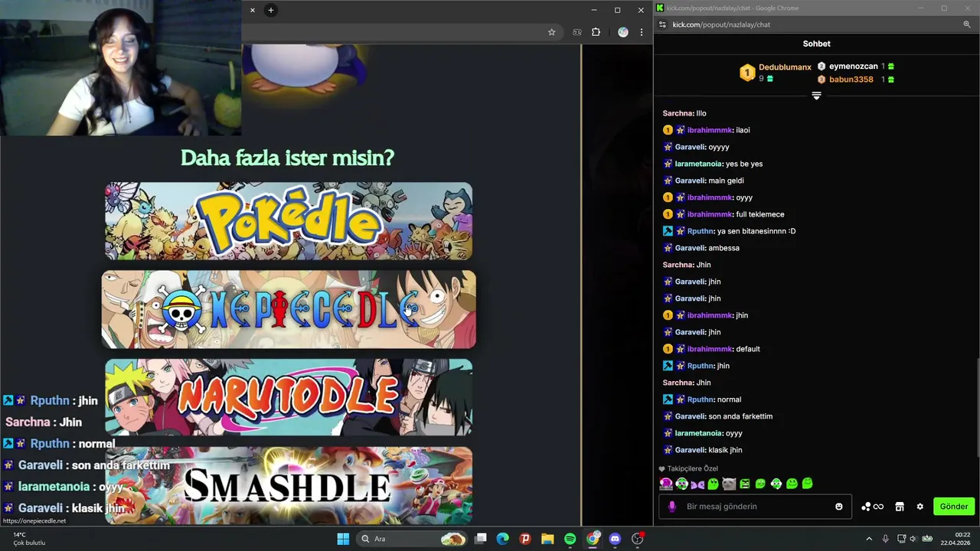Click the zoom magnifier in Kick chat window
Screen dimensions: 980x551
tap(967, 24)
